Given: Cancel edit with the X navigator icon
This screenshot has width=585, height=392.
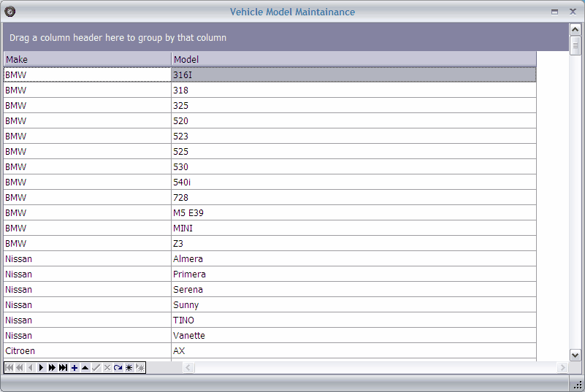Looking at the screenshot, I should pyautogui.click(x=107, y=368).
